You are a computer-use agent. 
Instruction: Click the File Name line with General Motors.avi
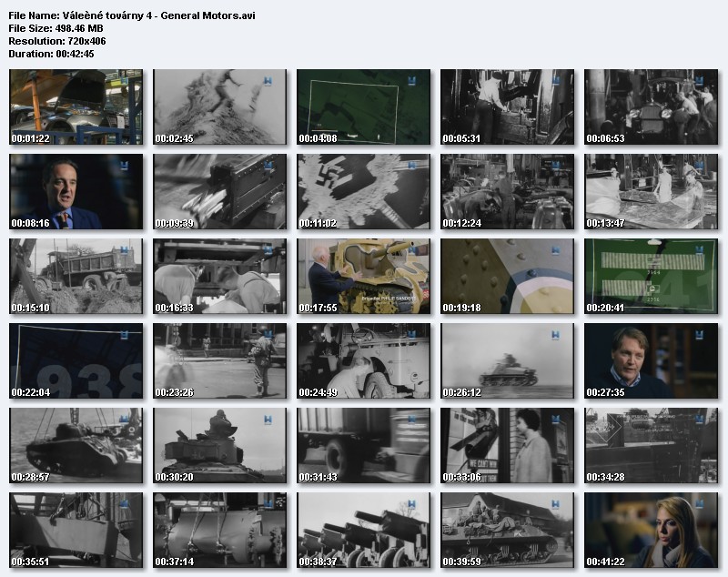[x=132, y=15]
